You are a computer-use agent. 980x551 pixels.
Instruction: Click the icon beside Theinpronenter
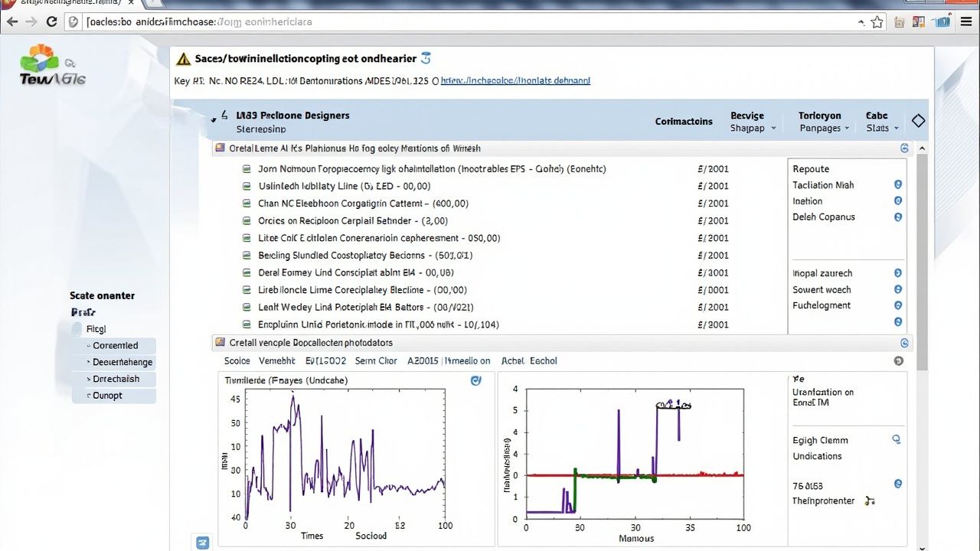pyautogui.click(x=869, y=501)
